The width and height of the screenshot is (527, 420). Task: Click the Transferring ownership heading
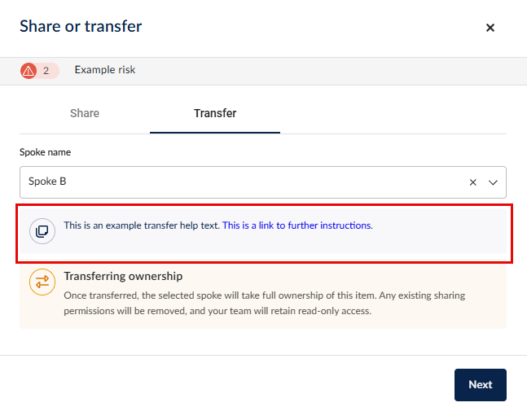123,277
